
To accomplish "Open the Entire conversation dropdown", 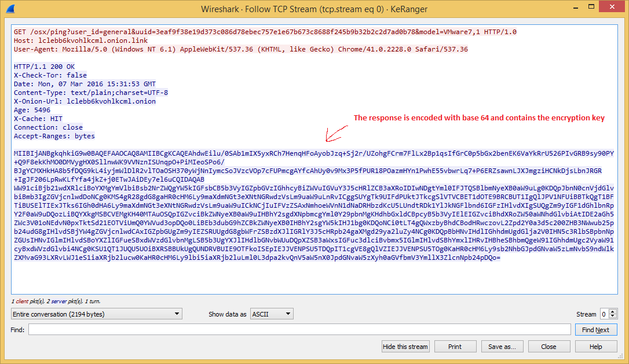I will [x=97, y=314].
